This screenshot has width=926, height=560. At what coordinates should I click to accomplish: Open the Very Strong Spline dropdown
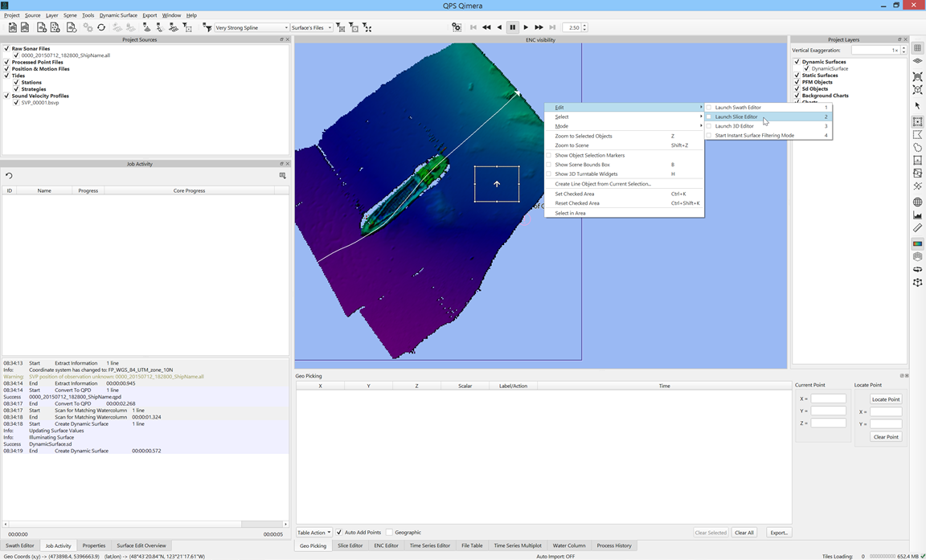point(252,27)
